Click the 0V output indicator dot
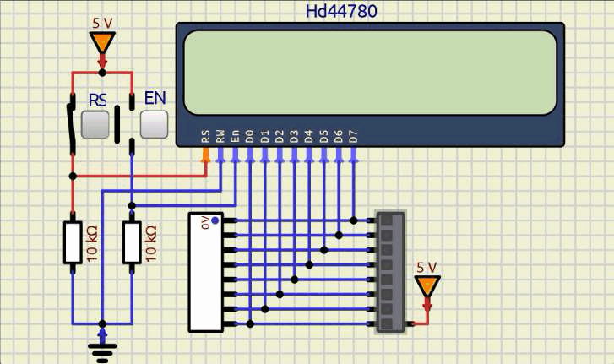Viewport: 614px width, 364px height. tap(215, 220)
